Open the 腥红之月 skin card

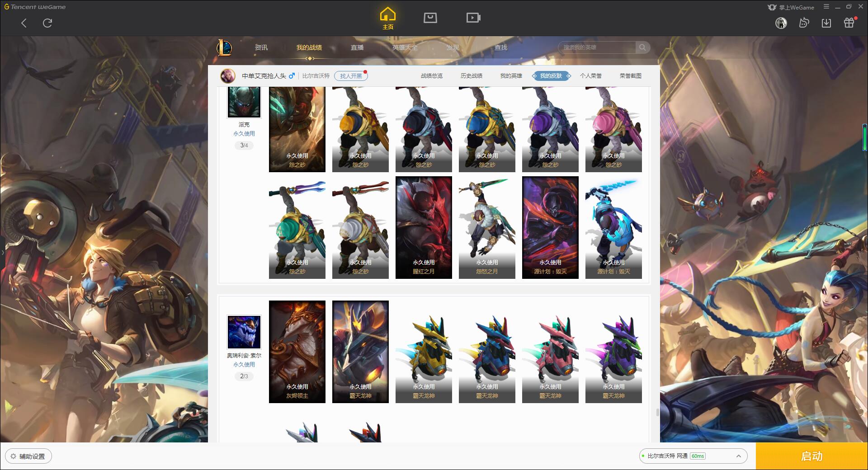424,227
